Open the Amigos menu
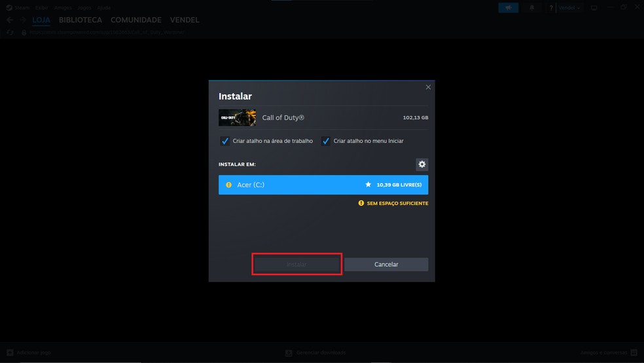Viewport: 644px width, 363px height. (63, 7)
